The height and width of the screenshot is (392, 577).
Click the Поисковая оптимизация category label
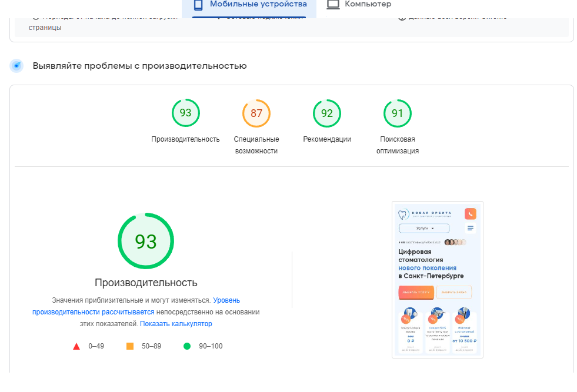point(398,145)
